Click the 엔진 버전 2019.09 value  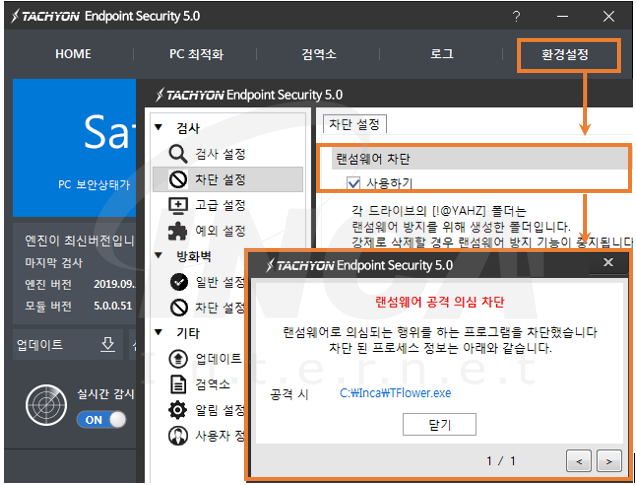point(114,284)
